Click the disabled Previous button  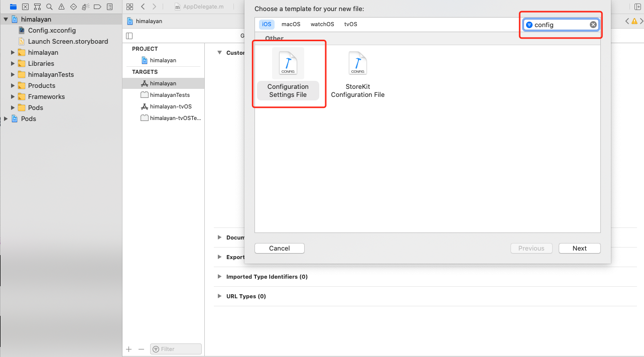(x=532, y=248)
